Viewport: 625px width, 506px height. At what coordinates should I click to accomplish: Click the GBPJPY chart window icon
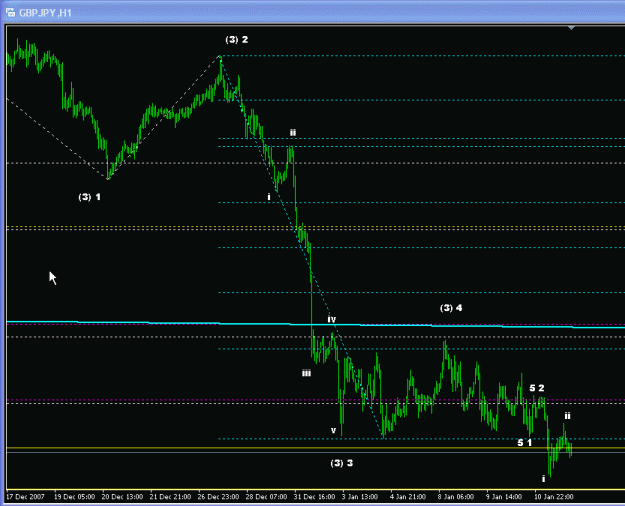(10, 12)
